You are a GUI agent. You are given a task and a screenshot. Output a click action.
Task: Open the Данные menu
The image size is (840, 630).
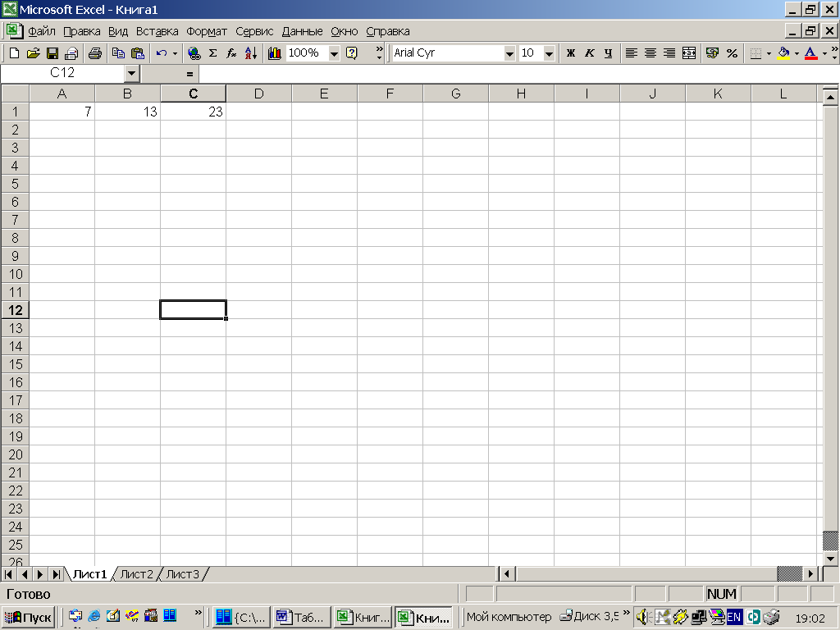(302, 32)
